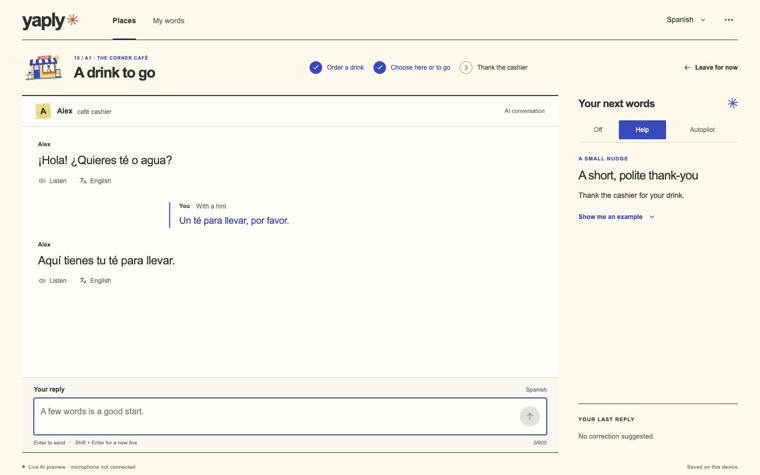Open the Spanish language dropdown
The width and height of the screenshot is (760, 475).
point(686,20)
